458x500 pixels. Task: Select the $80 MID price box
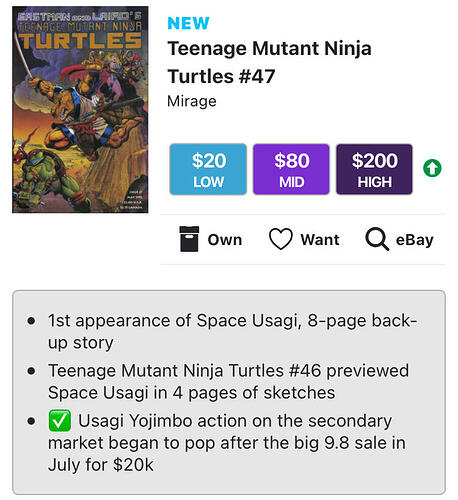[291, 169]
